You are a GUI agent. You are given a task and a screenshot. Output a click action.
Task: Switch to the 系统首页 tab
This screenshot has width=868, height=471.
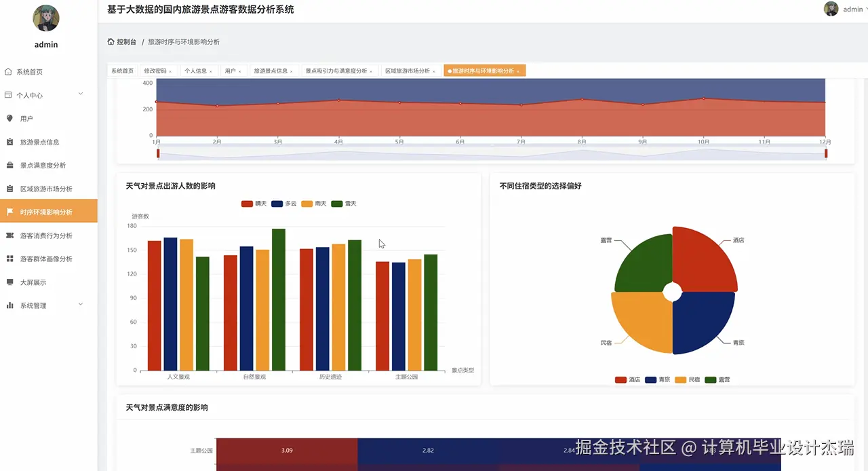[123, 71]
